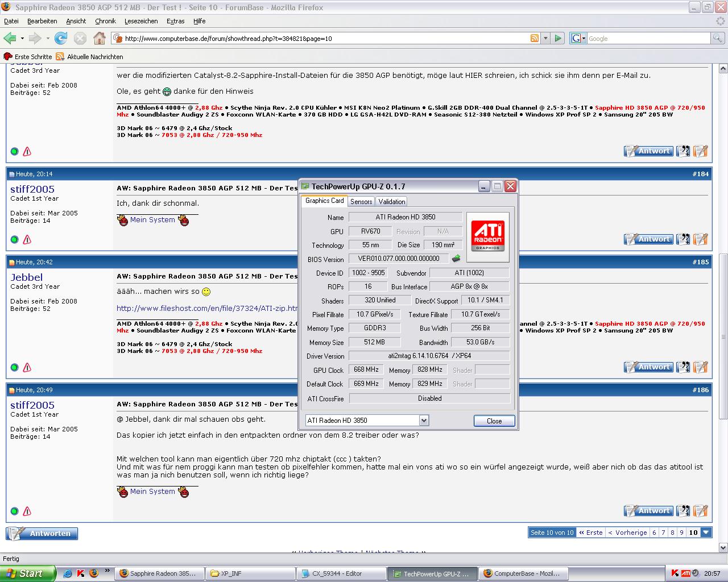Click the green Go arrow beside address bar
Image resolution: width=728 pixels, height=582 pixels.
(x=558, y=38)
